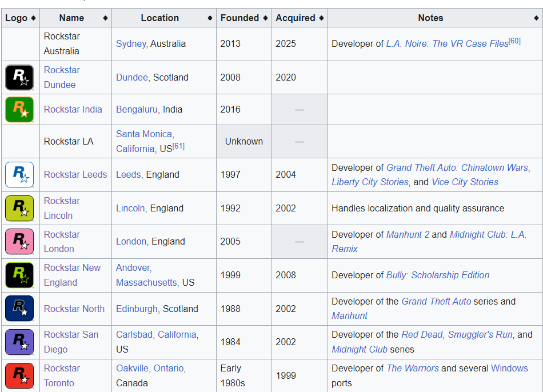Click the purple Rockstar San Diego logo
Image resolution: width=543 pixels, height=392 pixels.
(19, 342)
